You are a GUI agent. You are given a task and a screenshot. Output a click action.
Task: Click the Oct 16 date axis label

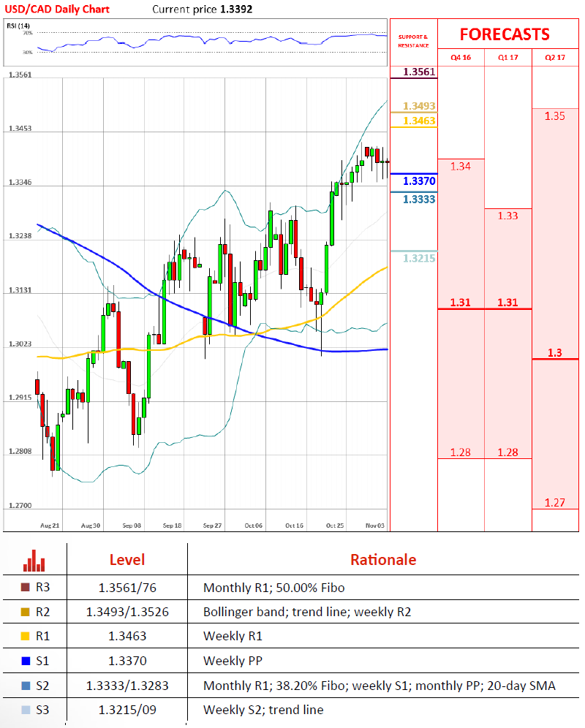(294, 526)
